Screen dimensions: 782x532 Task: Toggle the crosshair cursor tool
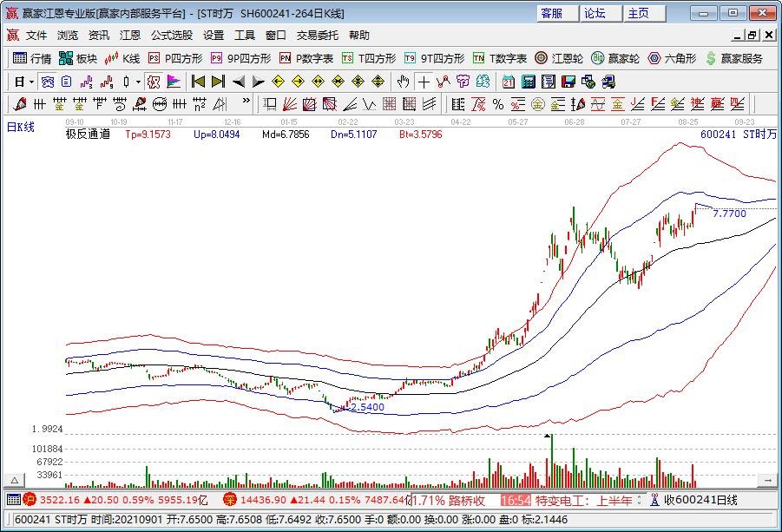click(424, 82)
